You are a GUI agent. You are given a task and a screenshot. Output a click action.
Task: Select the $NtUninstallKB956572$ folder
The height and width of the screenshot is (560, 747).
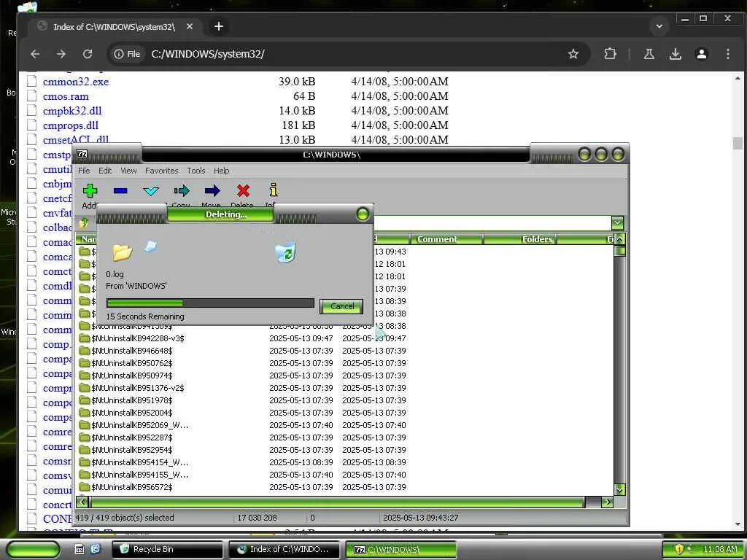point(132,487)
